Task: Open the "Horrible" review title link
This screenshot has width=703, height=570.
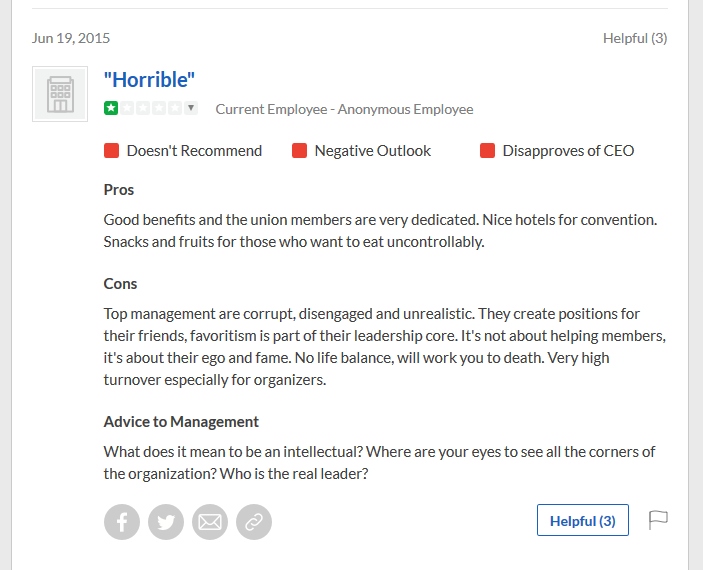Action: click(149, 80)
